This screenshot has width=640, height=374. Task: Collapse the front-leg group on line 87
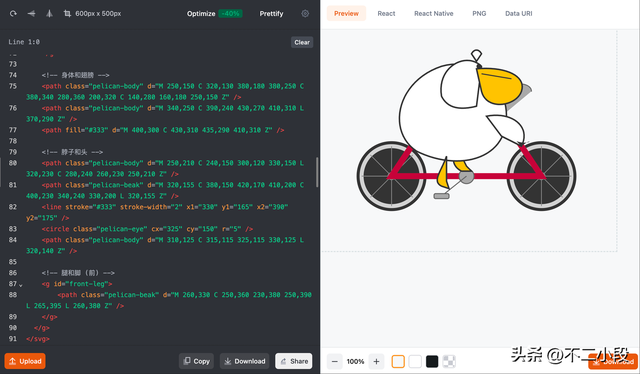tap(21, 285)
